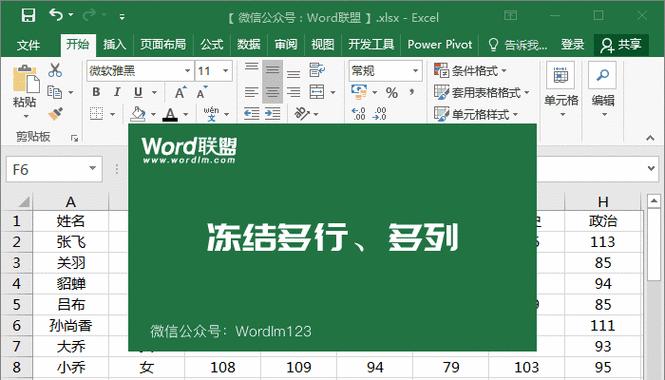Click the Align Right icon
This screenshot has height=380, width=665.
point(293,92)
